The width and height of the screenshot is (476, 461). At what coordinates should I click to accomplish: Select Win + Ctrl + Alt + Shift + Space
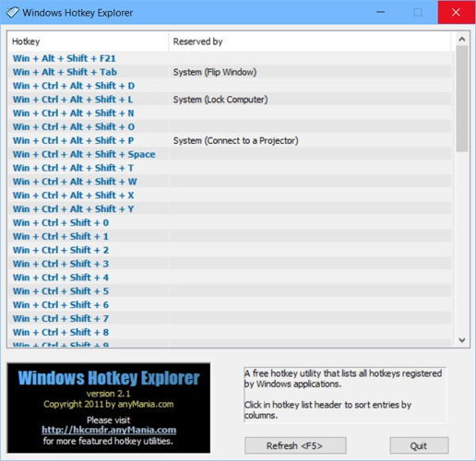pos(229,154)
